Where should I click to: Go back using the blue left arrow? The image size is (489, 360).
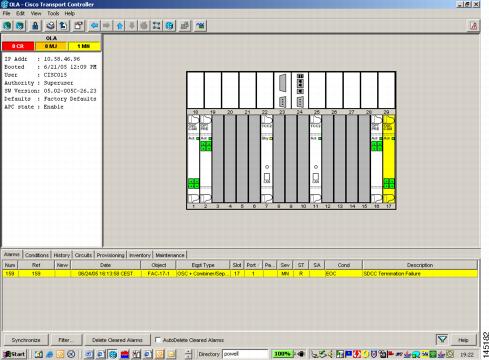click(x=94, y=26)
